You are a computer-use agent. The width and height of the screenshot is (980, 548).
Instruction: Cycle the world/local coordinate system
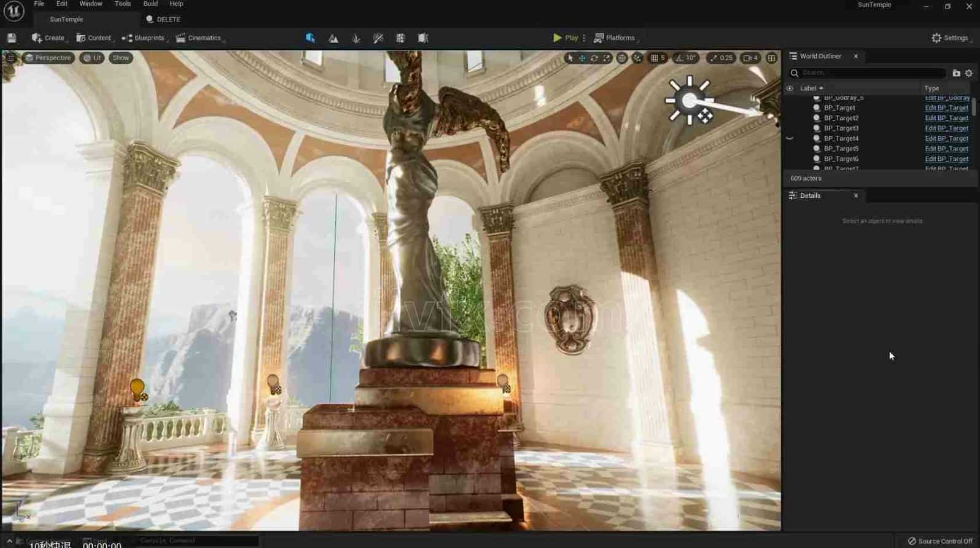click(x=622, y=58)
